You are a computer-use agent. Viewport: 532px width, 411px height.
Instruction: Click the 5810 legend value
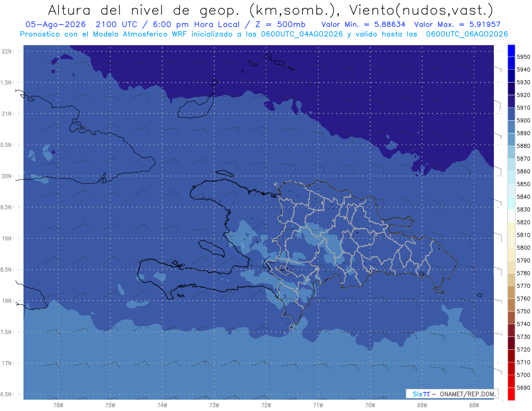coord(524,235)
